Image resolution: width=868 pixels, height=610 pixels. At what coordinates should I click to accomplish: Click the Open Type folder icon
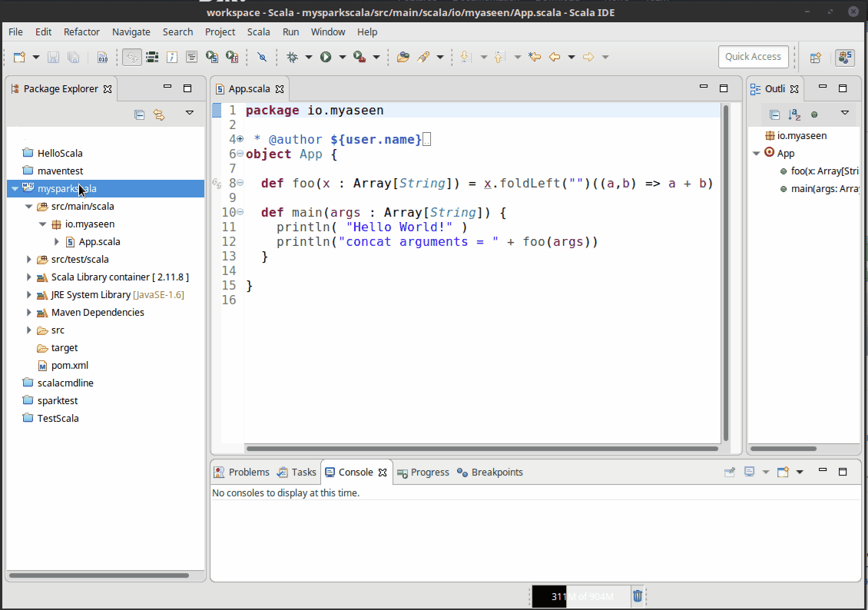tap(403, 57)
